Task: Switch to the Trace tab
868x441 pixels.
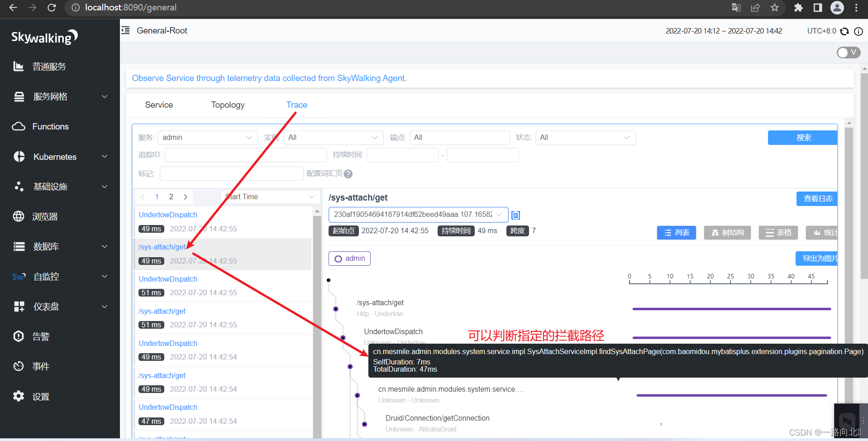Action: pyautogui.click(x=296, y=105)
